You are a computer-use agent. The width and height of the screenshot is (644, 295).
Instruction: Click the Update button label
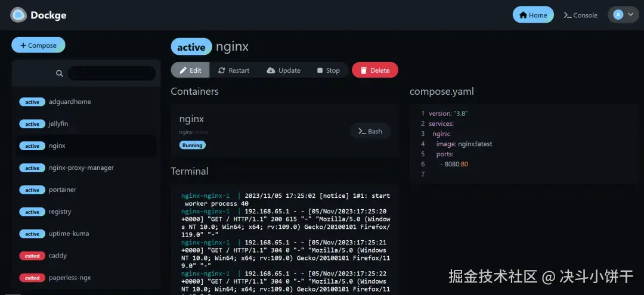pos(289,70)
